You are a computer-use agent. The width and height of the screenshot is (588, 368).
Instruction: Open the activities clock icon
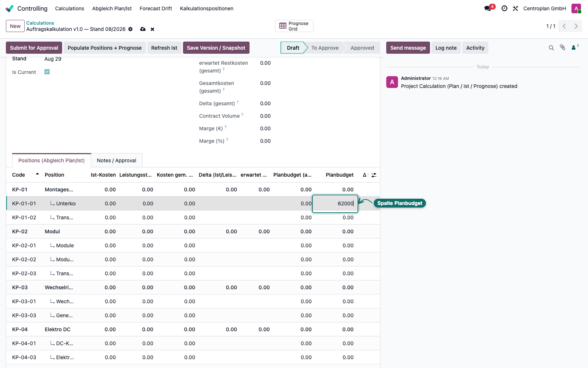pos(505,8)
